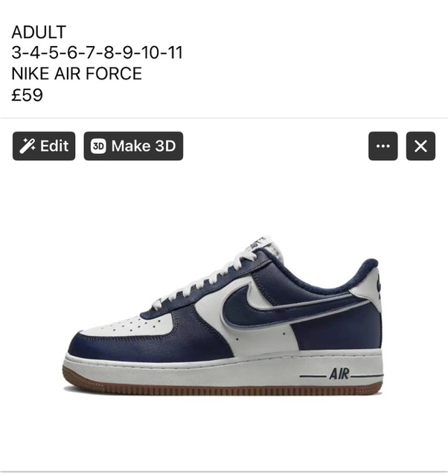This screenshot has height=476, width=448.
Task: Click the 3D badge icon
Action: tap(98, 146)
